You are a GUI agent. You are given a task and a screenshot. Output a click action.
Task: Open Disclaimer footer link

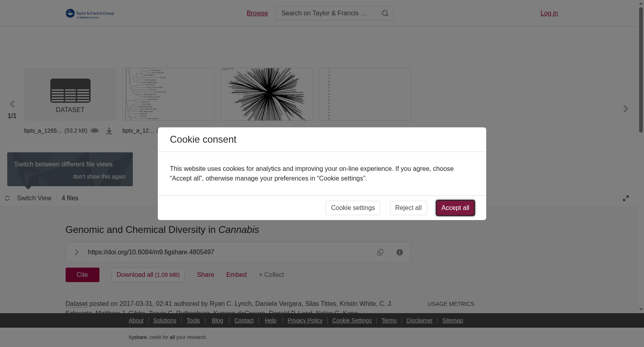[419, 320]
